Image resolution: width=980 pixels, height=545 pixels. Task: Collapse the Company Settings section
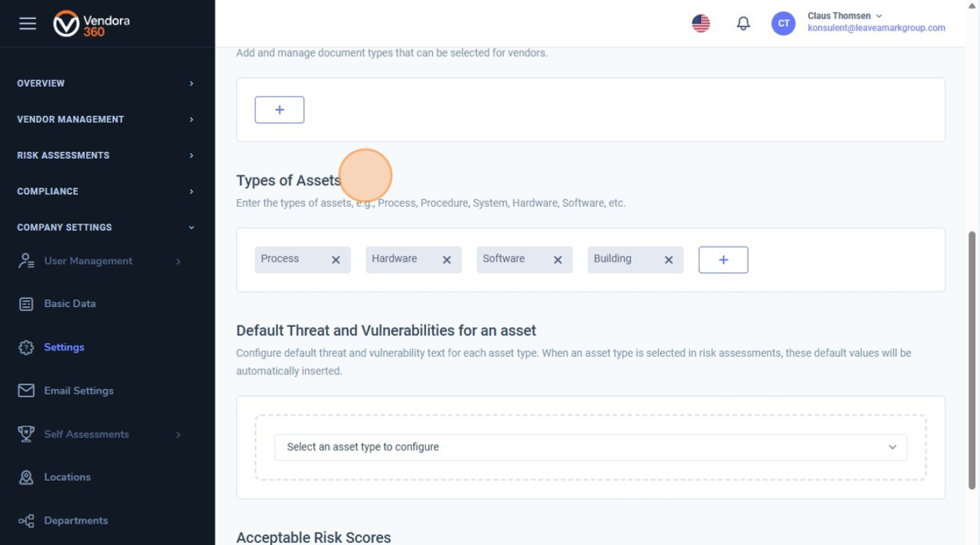[106, 227]
